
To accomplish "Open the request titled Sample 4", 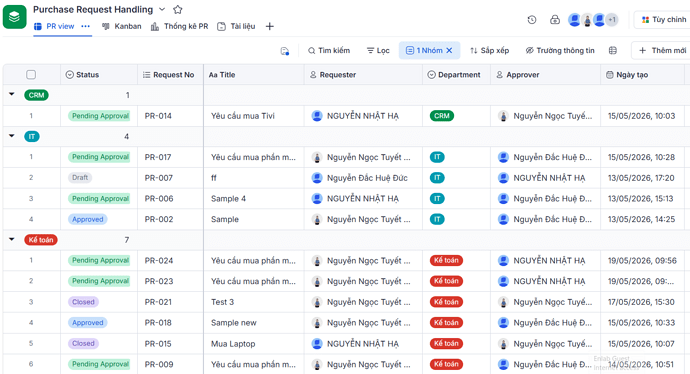I will (x=228, y=198).
